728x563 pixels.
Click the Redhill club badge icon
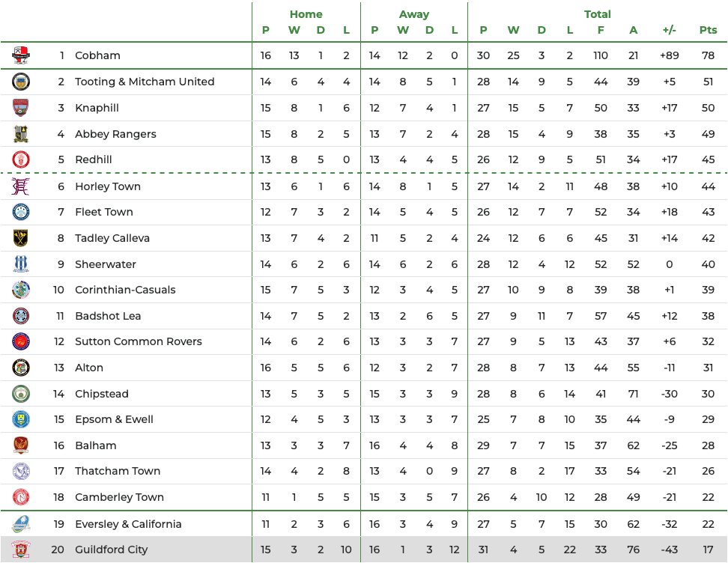[21, 159]
